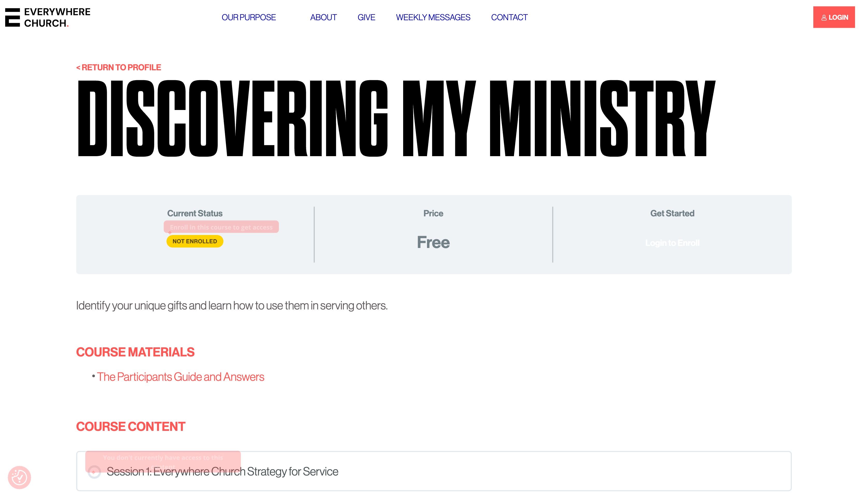Click the Everywhere Church logo

point(48,17)
